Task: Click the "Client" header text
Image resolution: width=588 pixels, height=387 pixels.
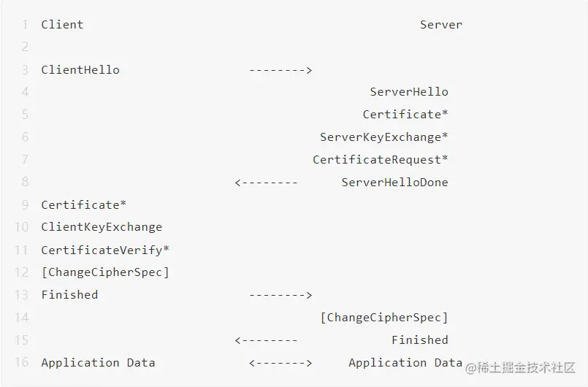Action: [x=62, y=25]
